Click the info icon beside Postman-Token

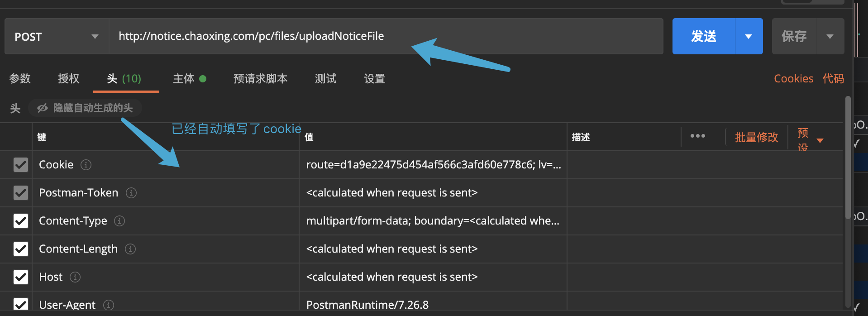point(131,193)
